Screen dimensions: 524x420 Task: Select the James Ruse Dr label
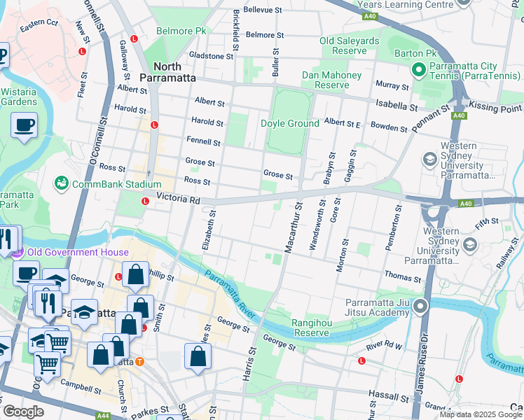[x=422, y=363]
